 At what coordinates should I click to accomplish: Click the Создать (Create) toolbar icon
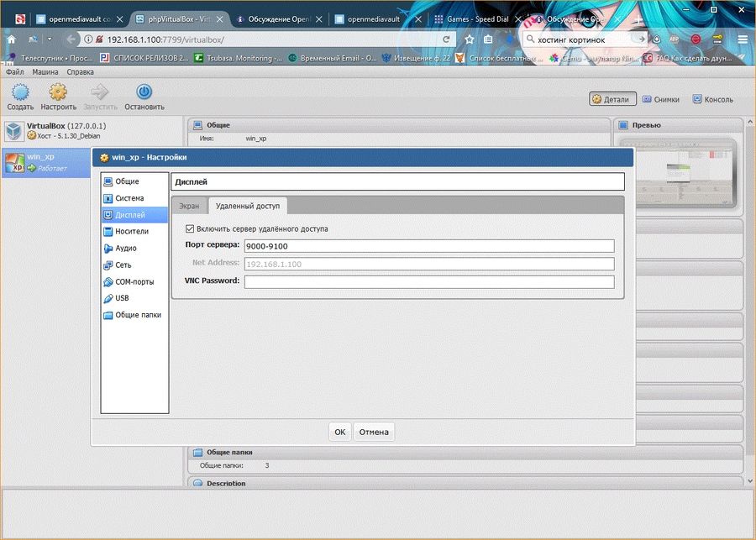(20, 92)
